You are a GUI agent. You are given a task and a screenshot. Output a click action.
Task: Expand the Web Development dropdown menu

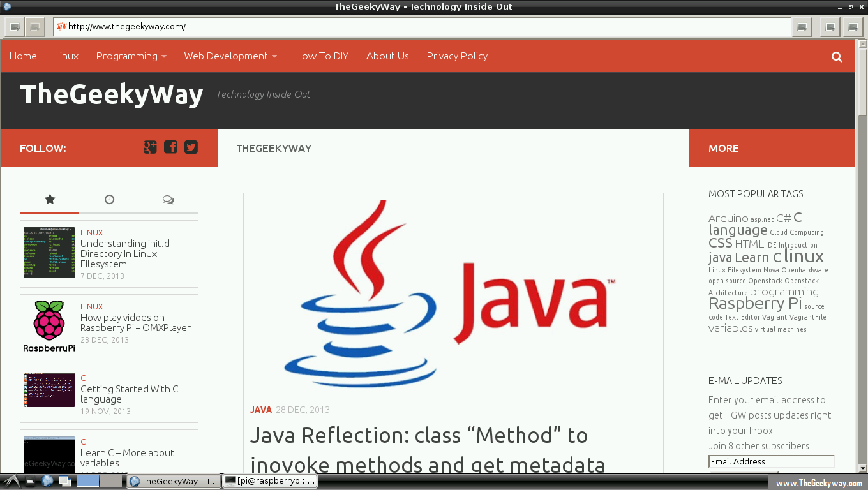coord(230,56)
